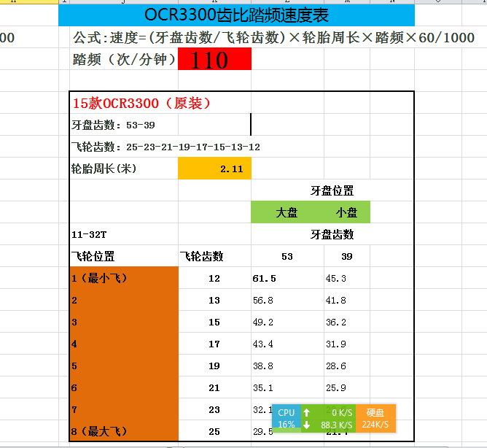Viewport: 487px width, 448px height.
Task: Select flywheel teeth cell 13
Action: tap(214, 301)
